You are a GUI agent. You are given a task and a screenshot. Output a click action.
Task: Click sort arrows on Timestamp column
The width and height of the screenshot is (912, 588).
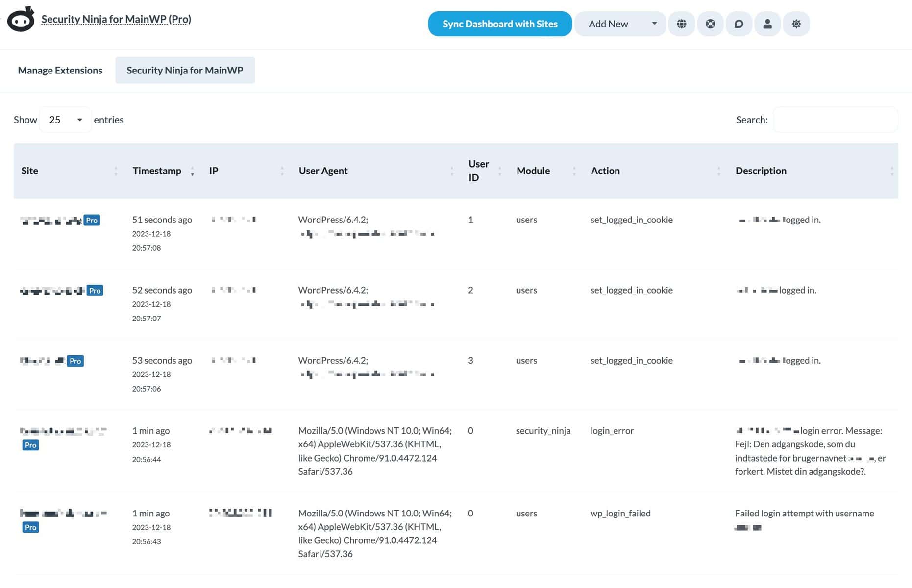point(192,171)
